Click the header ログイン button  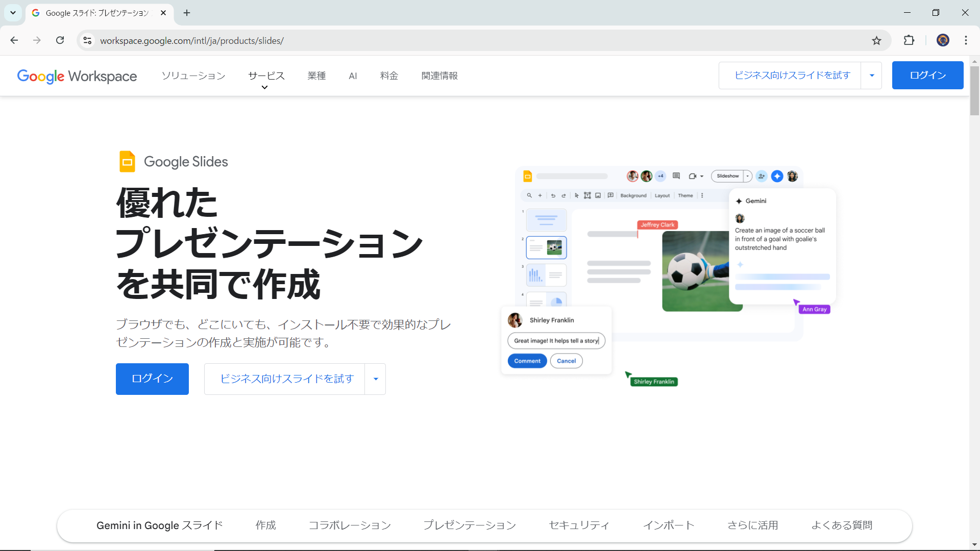[927, 76]
